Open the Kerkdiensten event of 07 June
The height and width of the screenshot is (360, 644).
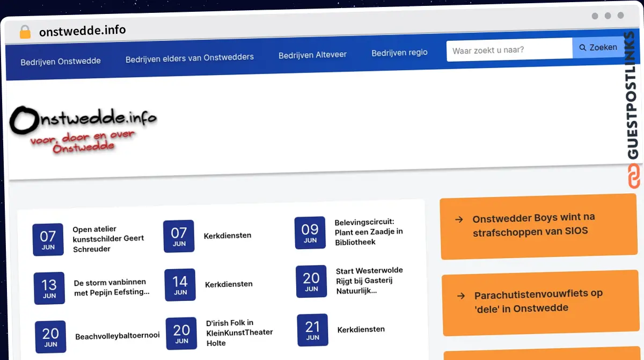pyautogui.click(x=228, y=235)
